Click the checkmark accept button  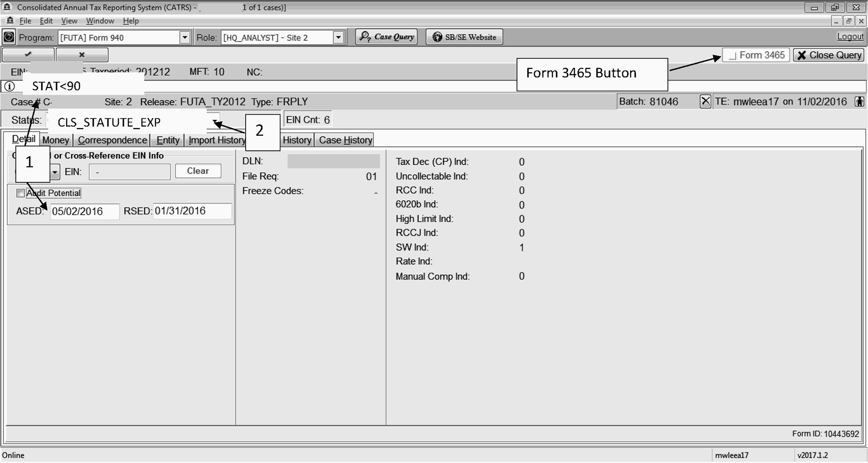pyautogui.click(x=28, y=55)
